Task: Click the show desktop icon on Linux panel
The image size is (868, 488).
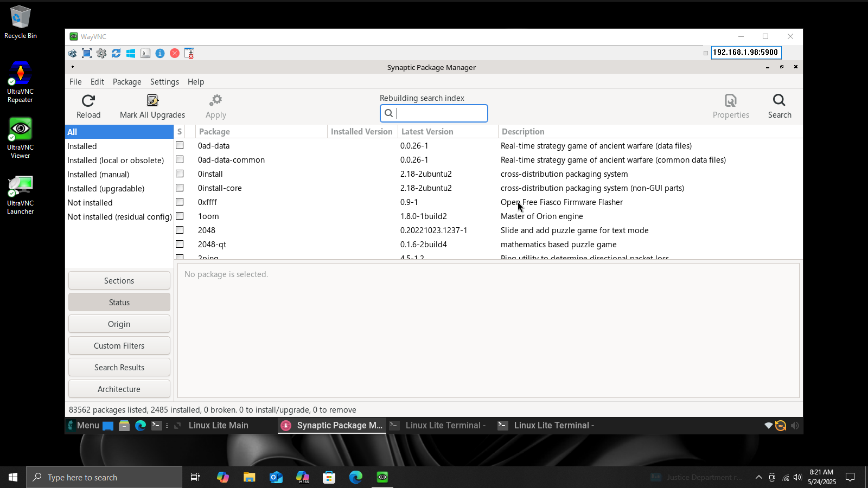Action: tap(108, 426)
